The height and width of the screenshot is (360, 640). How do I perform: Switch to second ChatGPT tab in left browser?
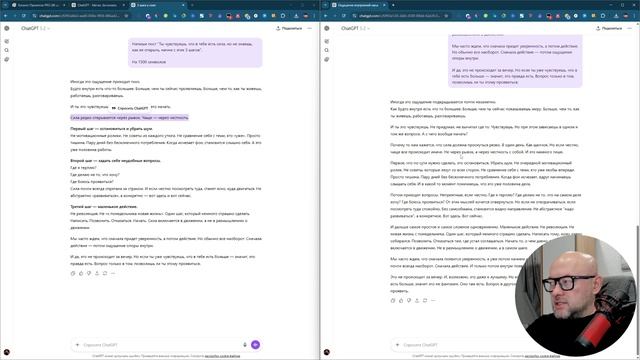point(98,5)
